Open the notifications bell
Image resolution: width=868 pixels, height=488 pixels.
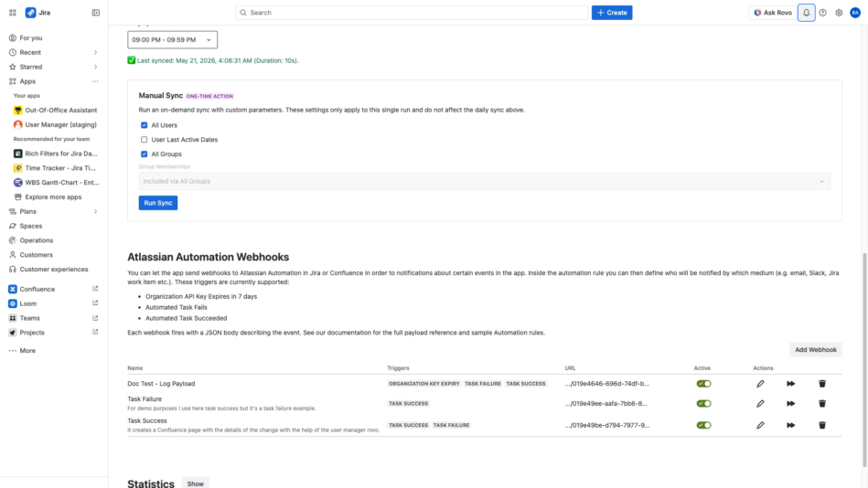pyautogui.click(x=806, y=12)
